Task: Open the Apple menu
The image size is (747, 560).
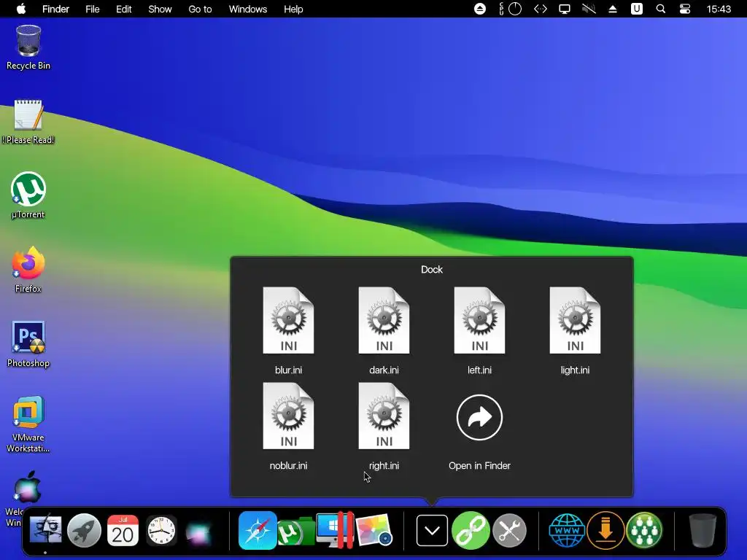Action: [x=21, y=9]
